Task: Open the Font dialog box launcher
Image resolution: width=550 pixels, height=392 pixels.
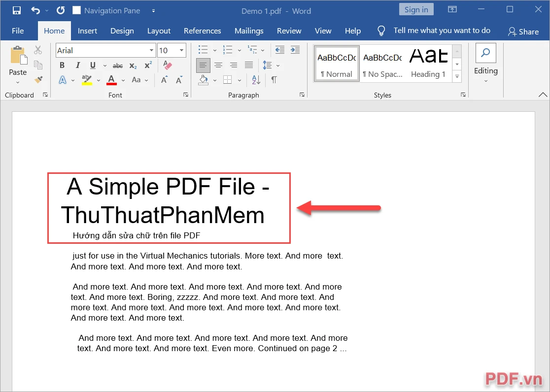Action: [186, 95]
